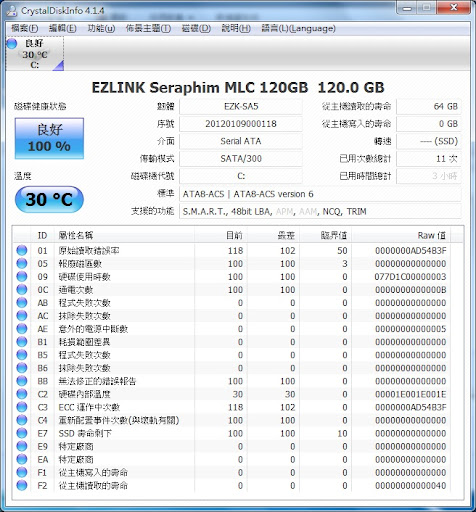Click the 臨界值 column header
Viewport: 476px width, 512px height.
(325, 235)
